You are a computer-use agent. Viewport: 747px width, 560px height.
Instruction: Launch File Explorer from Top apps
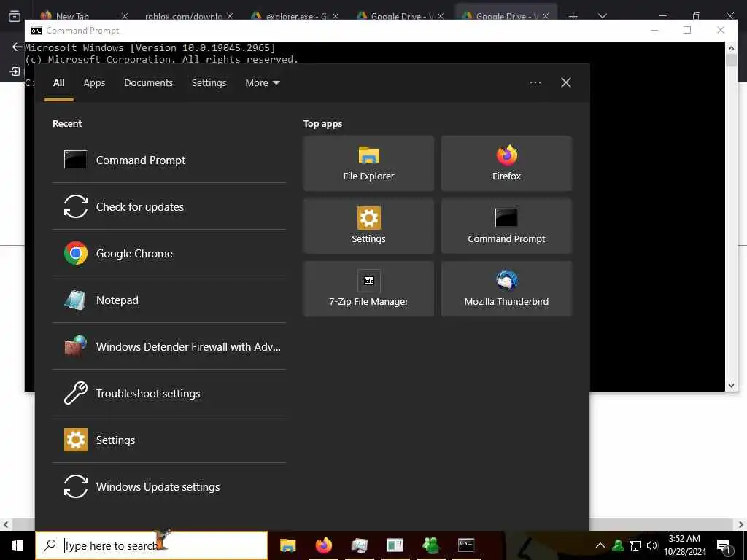point(368,163)
